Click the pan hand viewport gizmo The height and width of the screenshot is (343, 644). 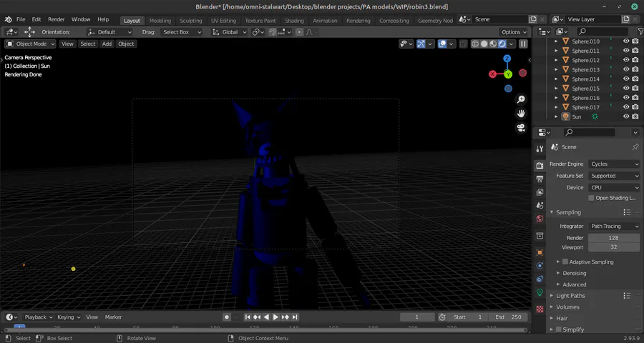coord(521,113)
